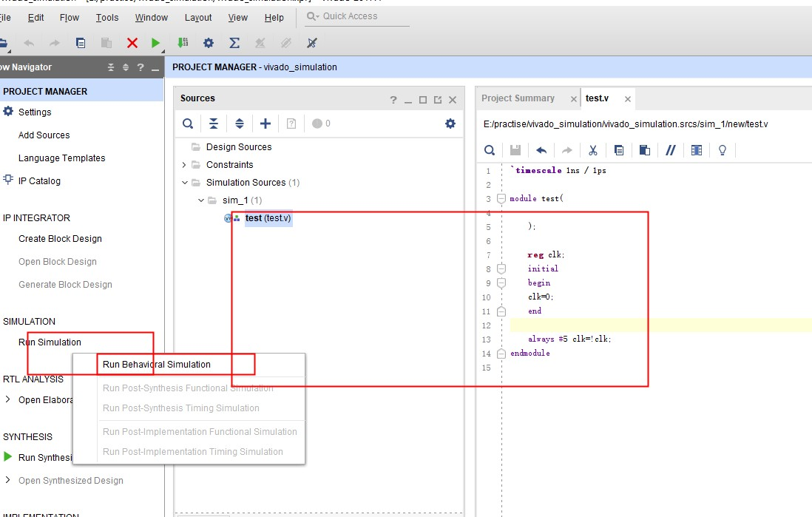Select Design Sources folder
The width and height of the screenshot is (812, 517).
pyautogui.click(x=239, y=147)
